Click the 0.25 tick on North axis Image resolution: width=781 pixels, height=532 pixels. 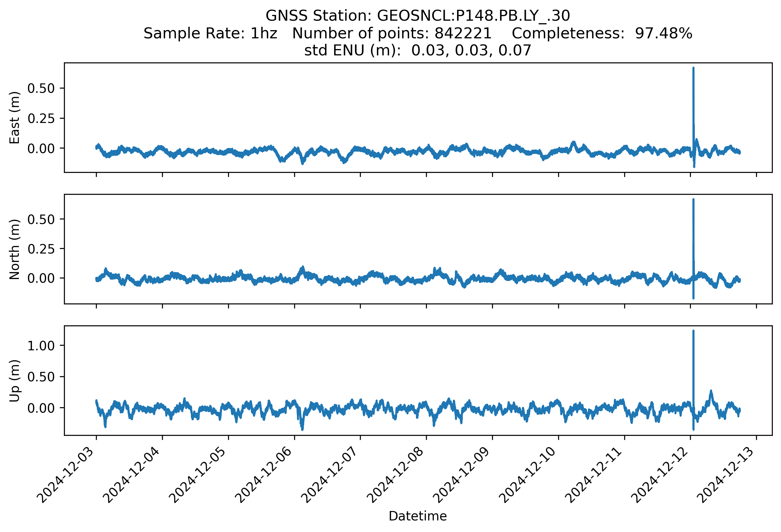click(41, 249)
